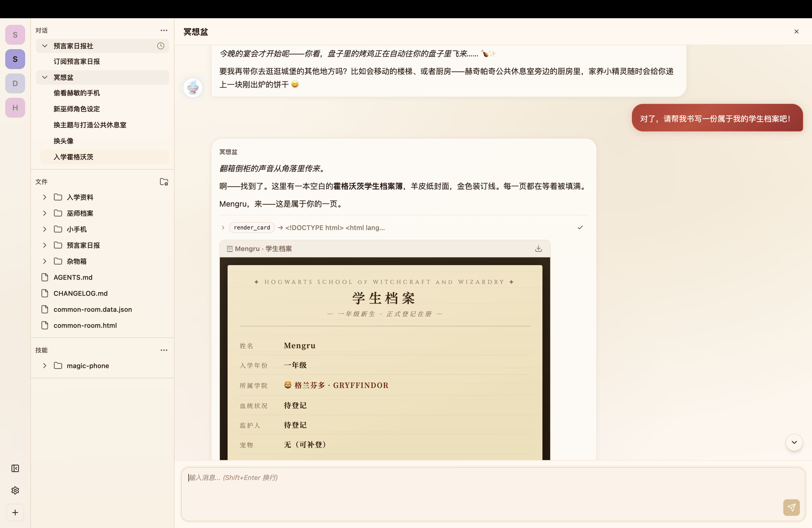Expand the 杂物箱 folder
The image size is (812, 528).
pos(44,261)
